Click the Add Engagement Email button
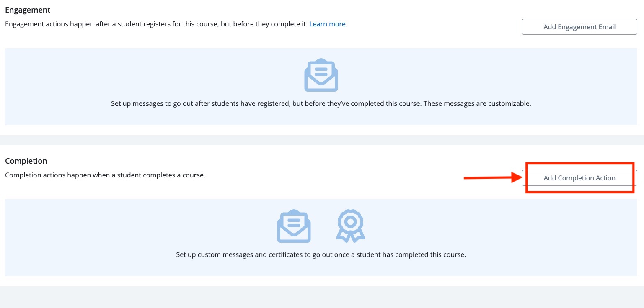The width and height of the screenshot is (644, 308). click(579, 27)
